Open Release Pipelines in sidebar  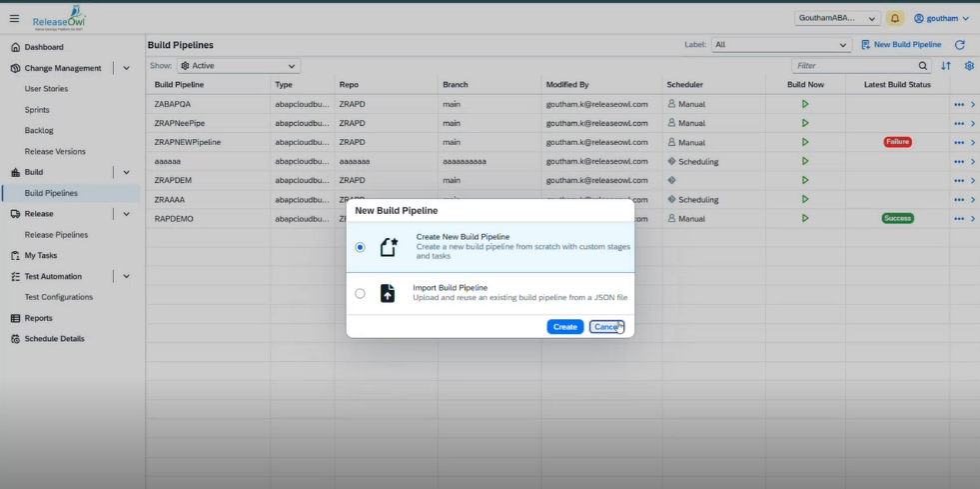[x=56, y=235]
